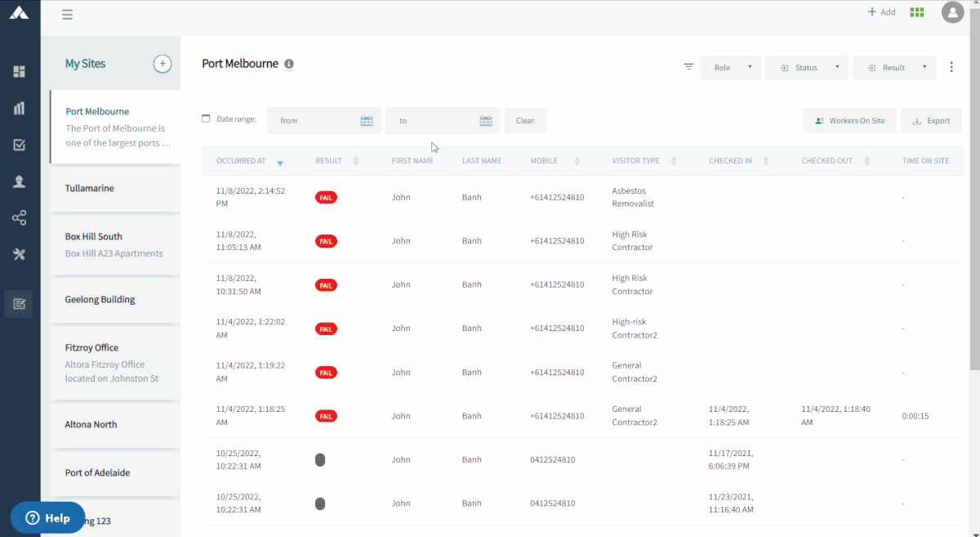Click FAIL badge for 1:22:02 AM entry
This screenshot has width=980, height=537.
click(326, 329)
